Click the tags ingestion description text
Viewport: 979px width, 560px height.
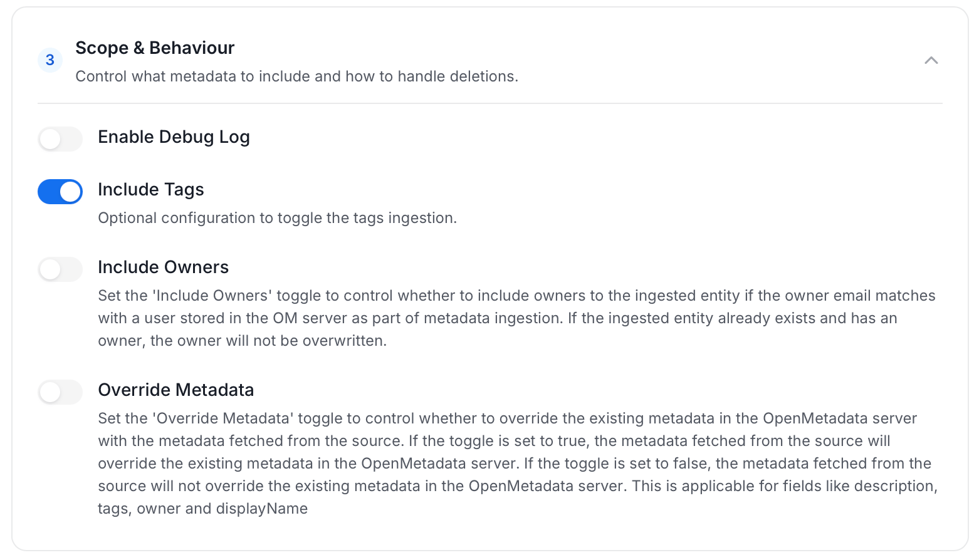[277, 218]
